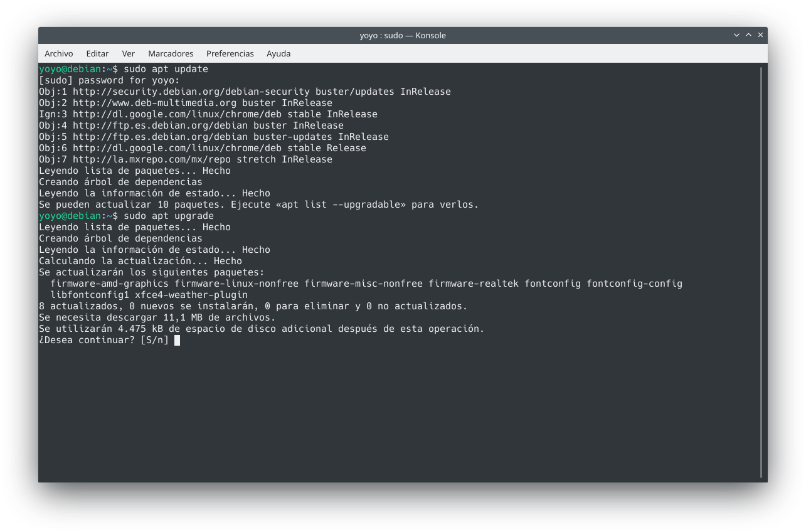The image size is (806, 532).
Task: Open the Preferencias menu
Action: click(230, 53)
